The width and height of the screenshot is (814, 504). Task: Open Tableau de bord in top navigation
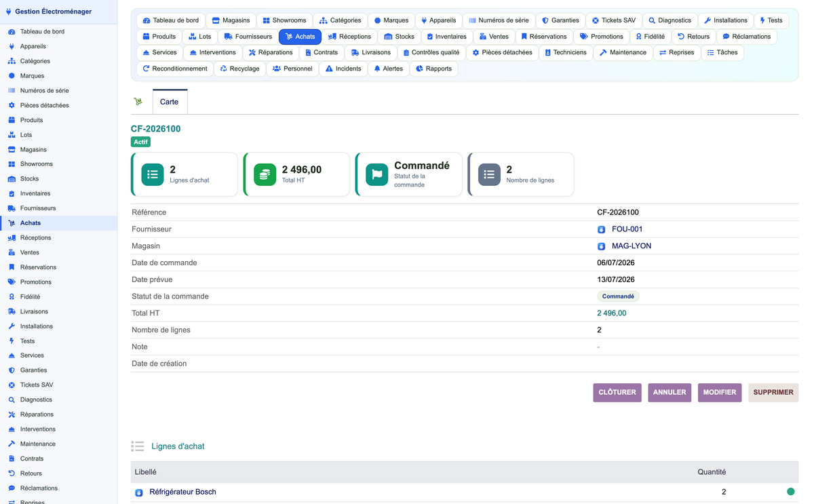[x=170, y=20]
